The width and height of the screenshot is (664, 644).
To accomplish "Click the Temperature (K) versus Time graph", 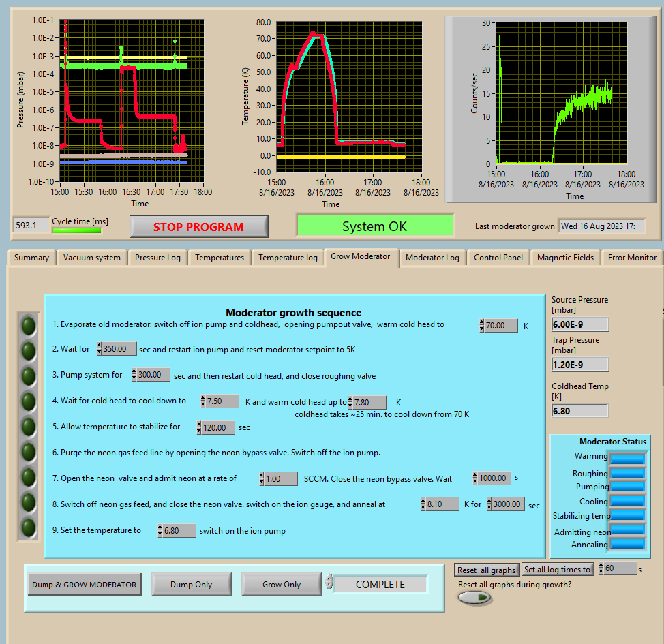I will coord(349,97).
